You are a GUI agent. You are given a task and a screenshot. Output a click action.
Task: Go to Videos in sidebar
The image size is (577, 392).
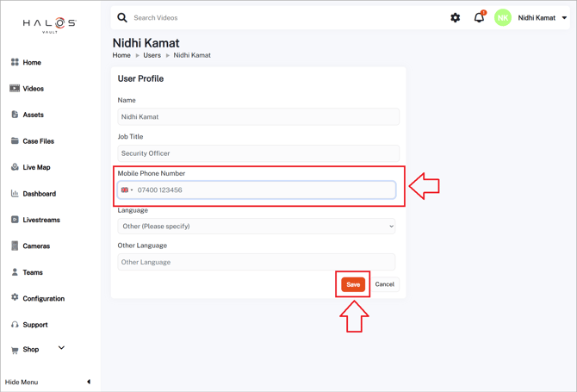33,89
